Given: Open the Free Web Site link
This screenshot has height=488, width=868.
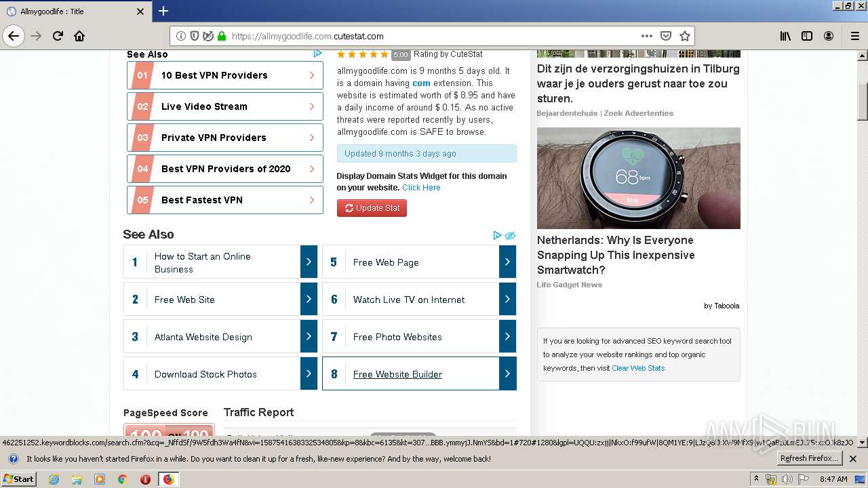Looking at the screenshot, I should 184,300.
